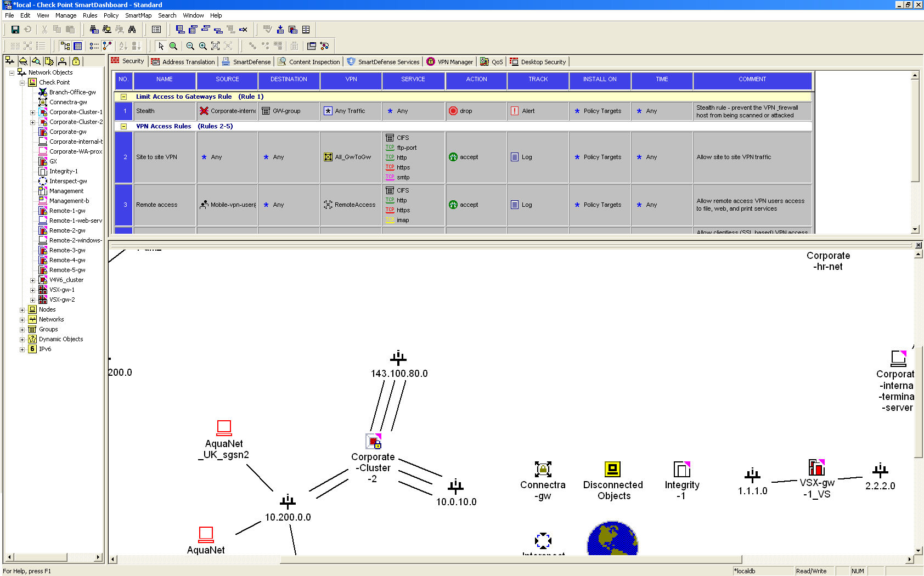Expand VSX-gw-1 in objects tree
Image resolution: width=924 pixels, height=576 pixels.
32,290
